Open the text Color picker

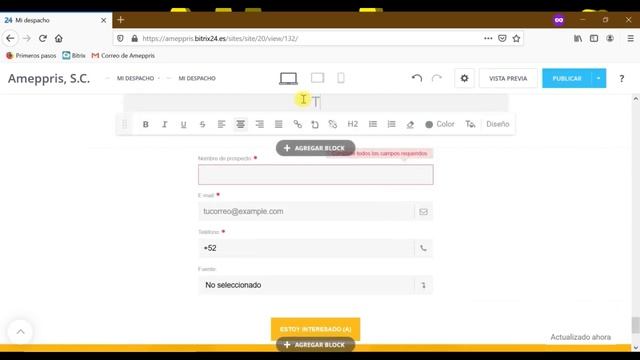pyautogui.click(x=440, y=124)
